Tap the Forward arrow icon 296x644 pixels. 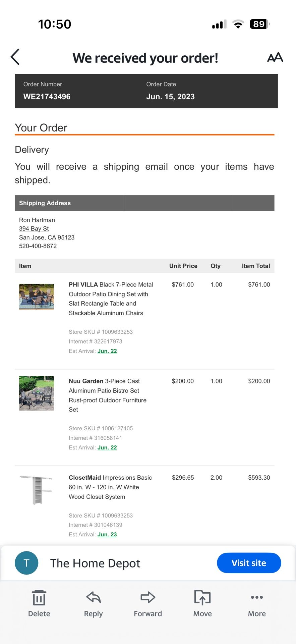(x=148, y=598)
